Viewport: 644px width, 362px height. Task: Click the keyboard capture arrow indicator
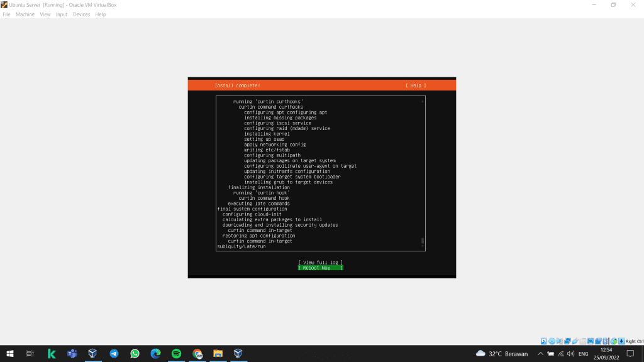point(621,341)
